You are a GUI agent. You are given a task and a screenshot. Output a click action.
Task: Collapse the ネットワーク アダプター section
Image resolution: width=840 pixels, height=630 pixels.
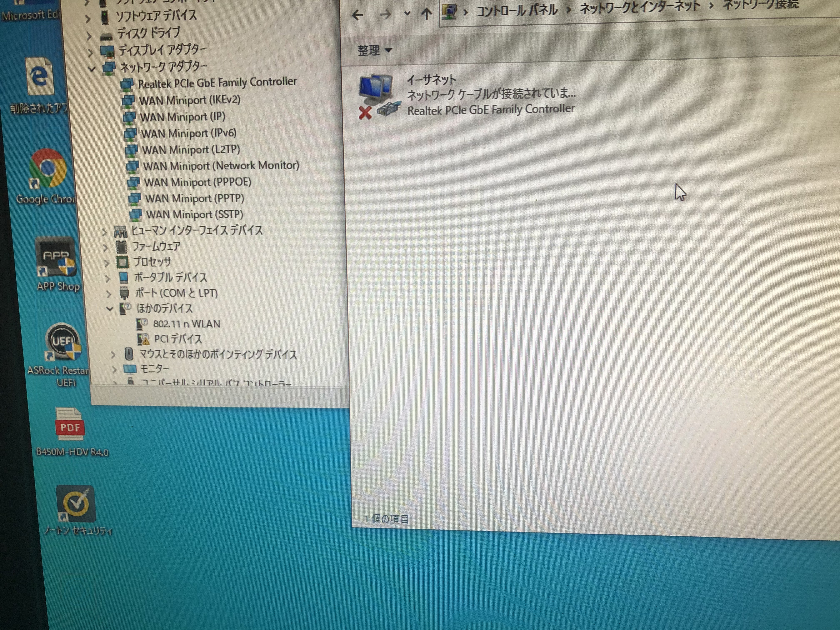[92, 66]
